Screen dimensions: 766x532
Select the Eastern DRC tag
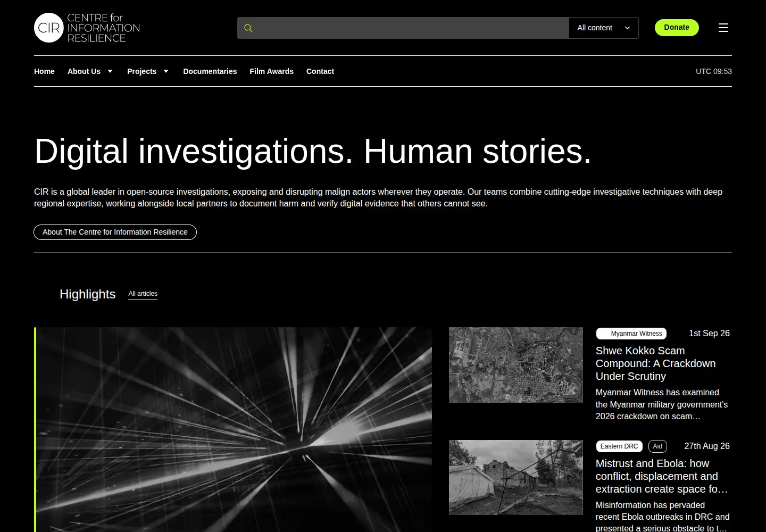pyautogui.click(x=619, y=446)
